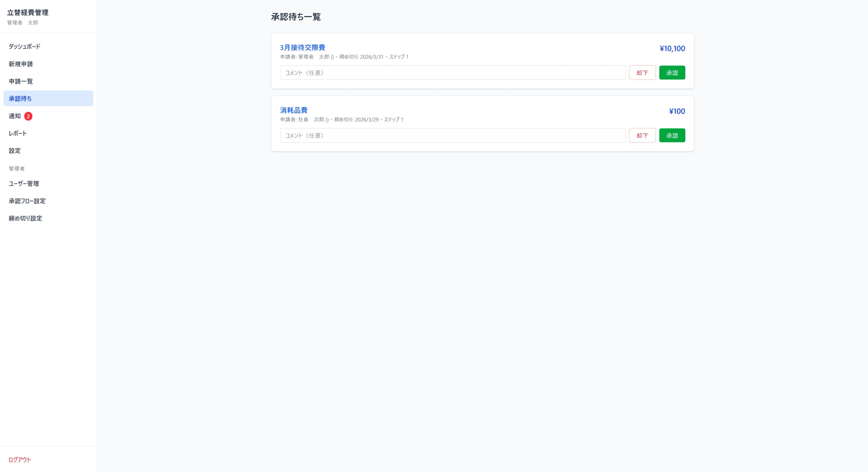Select 承認待ち sidebar item
The image size is (868, 472).
(x=20, y=98)
